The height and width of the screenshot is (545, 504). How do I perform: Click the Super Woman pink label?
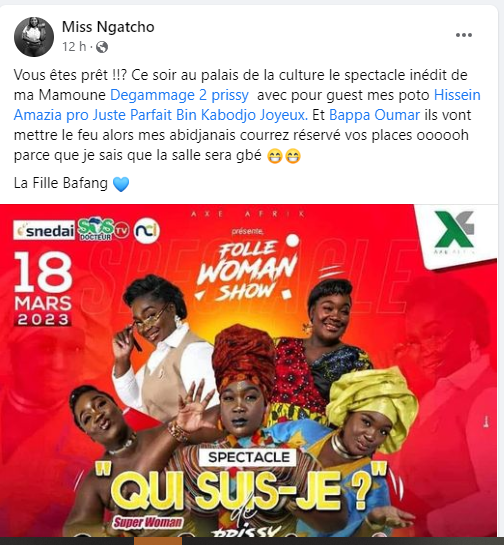point(148,522)
